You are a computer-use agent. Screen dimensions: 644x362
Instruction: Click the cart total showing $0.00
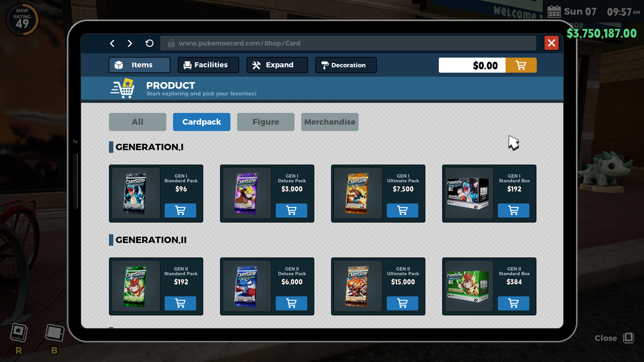coord(472,65)
